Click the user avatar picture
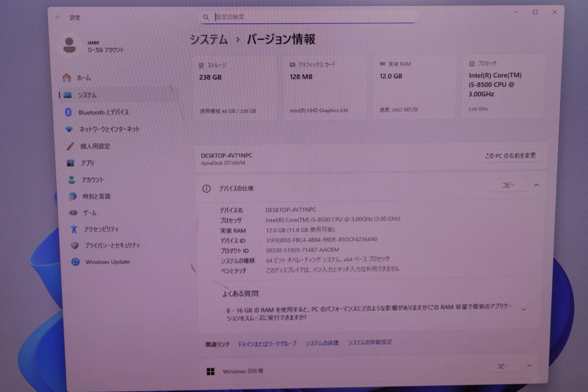Viewport: 588px width, 392px height. click(x=70, y=45)
